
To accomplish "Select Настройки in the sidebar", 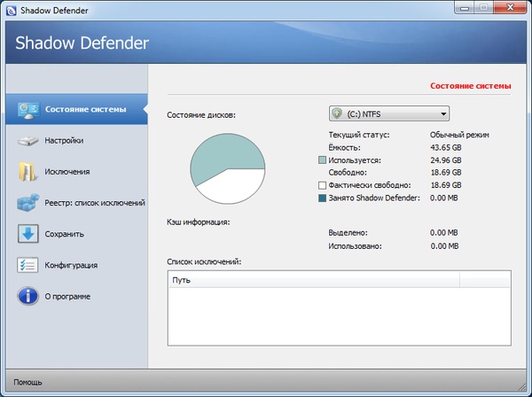I will [64, 141].
